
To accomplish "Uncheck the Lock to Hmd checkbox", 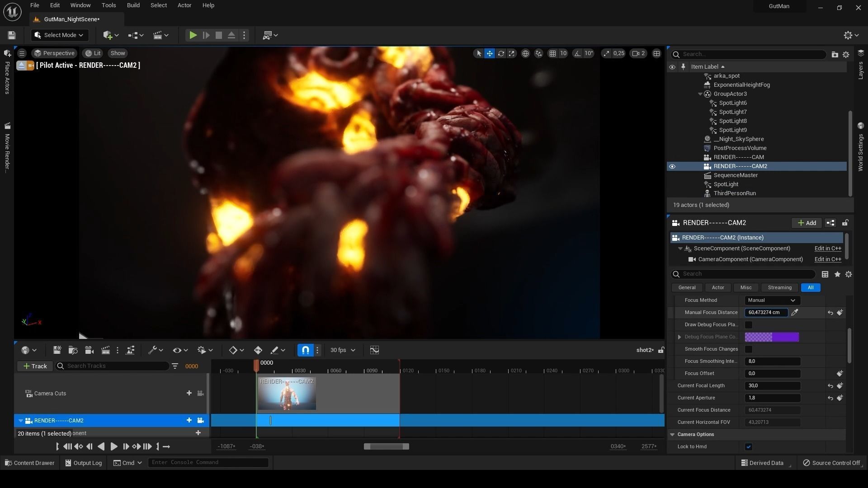I will (x=749, y=447).
